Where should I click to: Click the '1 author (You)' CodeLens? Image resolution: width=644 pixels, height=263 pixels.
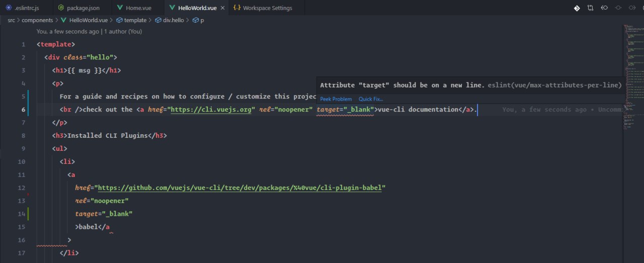(123, 31)
